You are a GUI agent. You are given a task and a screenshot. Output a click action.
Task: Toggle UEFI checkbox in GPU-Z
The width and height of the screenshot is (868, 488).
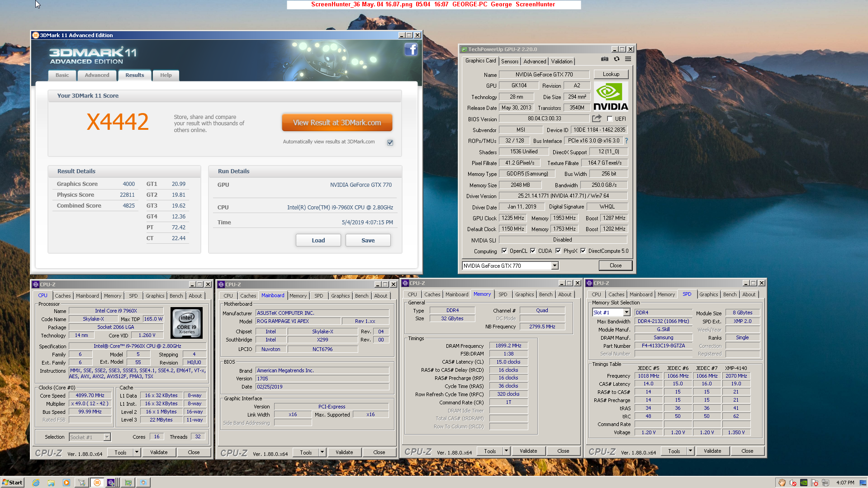pos(610,119)
